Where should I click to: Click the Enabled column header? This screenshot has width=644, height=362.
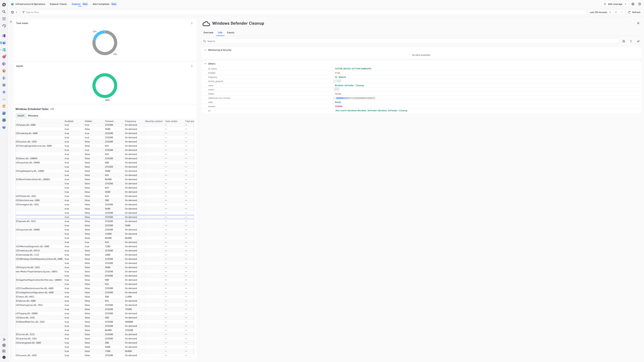69,121
